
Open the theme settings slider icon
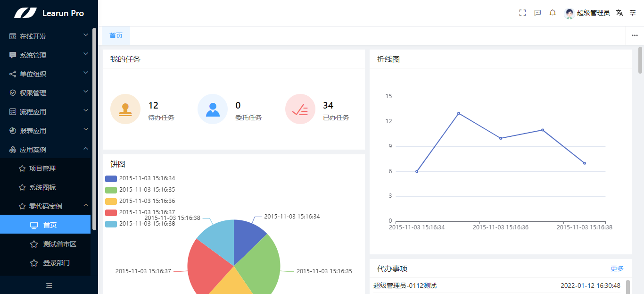(x=633, y=13)
